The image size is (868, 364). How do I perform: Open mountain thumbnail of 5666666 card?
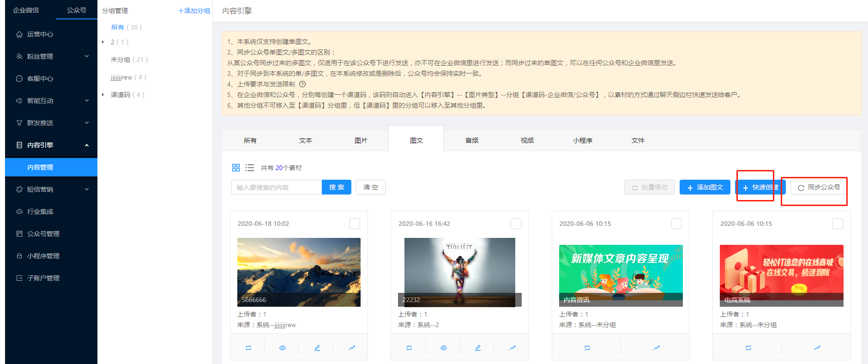coord(299,272)
